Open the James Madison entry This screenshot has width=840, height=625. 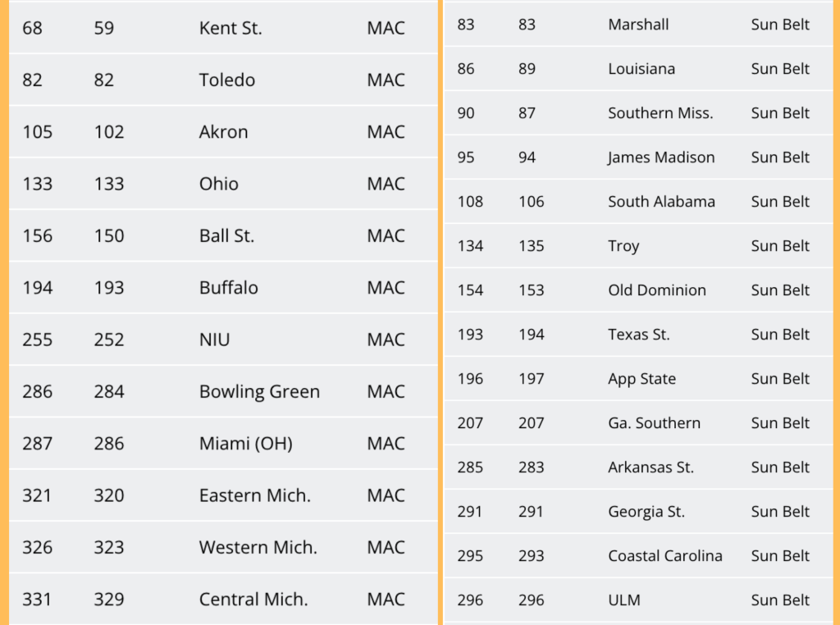(661, 157)
